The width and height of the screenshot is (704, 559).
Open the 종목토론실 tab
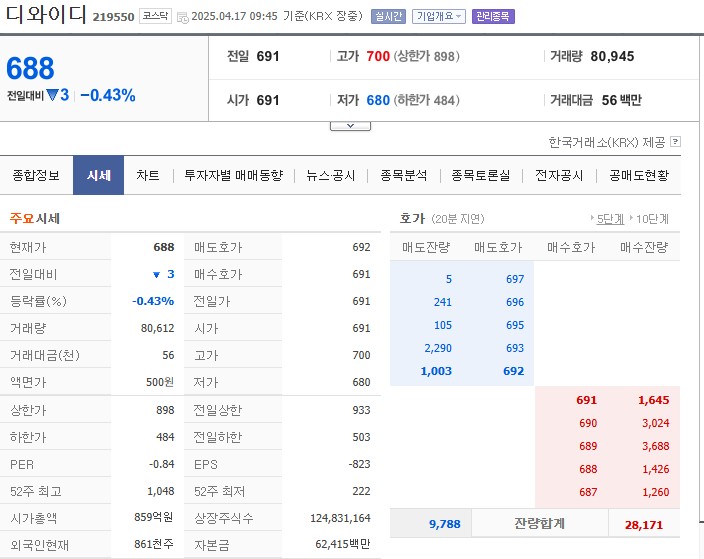tap(480, 175)
